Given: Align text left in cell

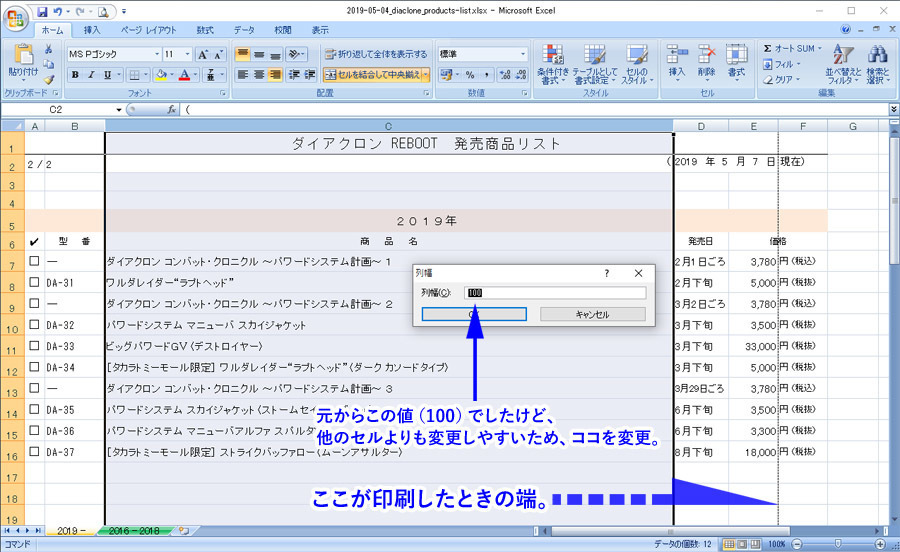Looking at the screenshot, I should pos(243,75).
